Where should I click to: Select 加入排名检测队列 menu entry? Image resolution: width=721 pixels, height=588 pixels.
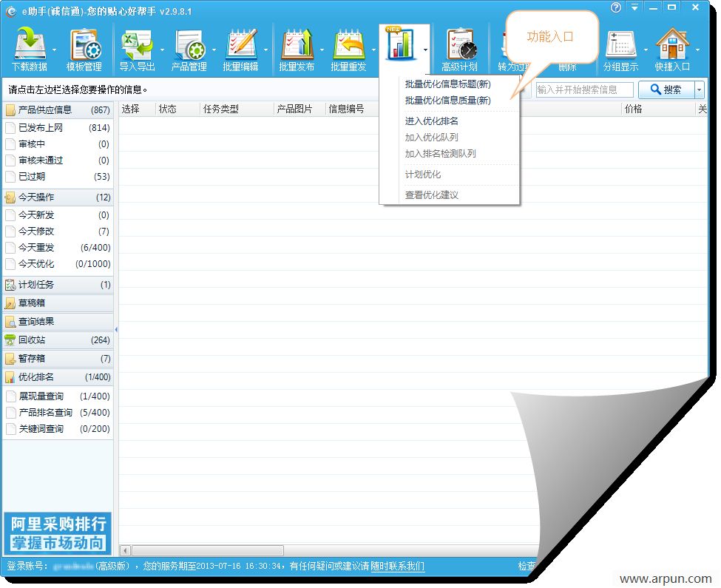click(440, 154)
